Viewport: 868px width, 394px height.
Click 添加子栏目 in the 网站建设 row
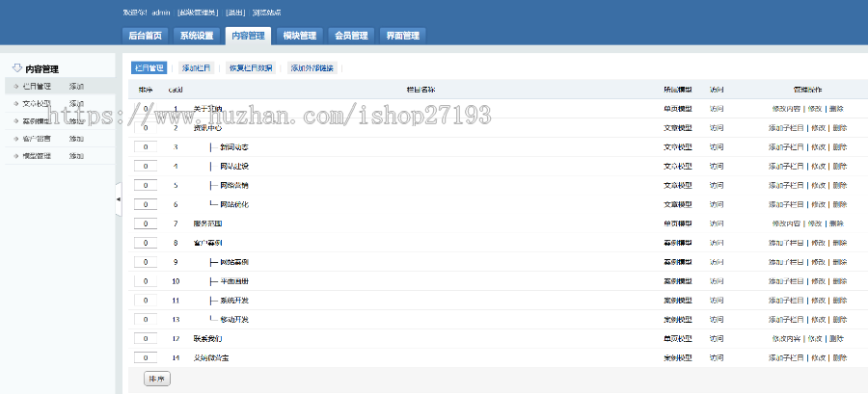(786, 167)
